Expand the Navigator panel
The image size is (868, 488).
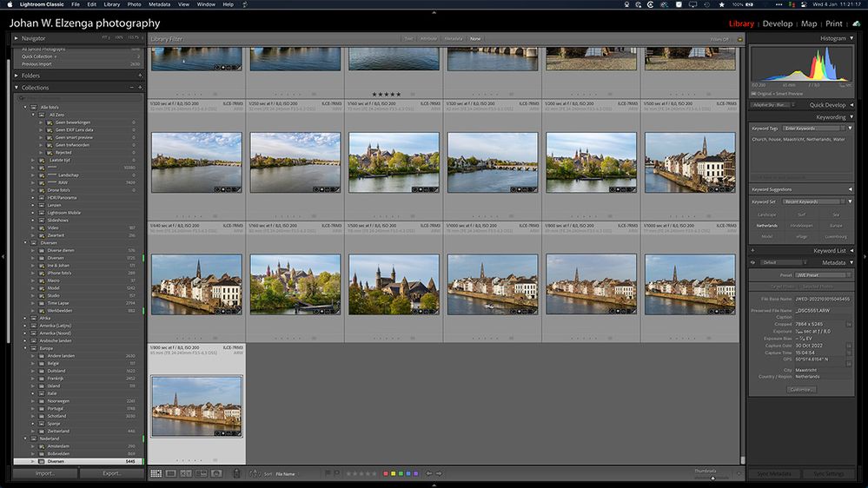16,38
